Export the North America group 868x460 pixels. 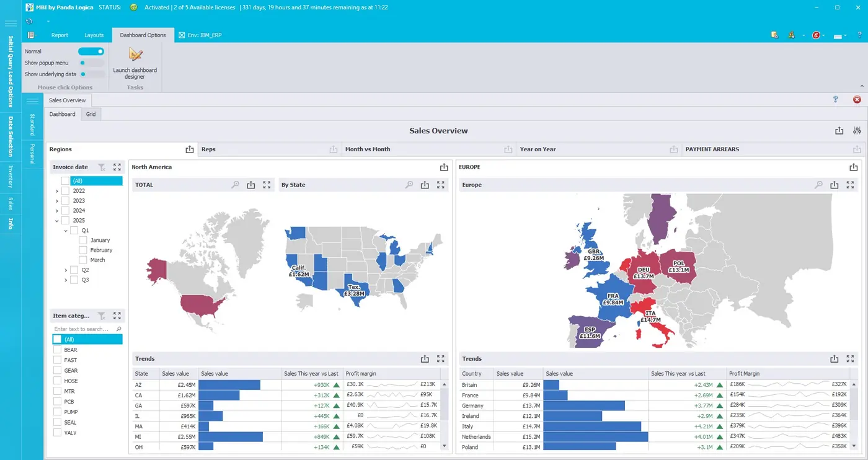click(444, 167)
